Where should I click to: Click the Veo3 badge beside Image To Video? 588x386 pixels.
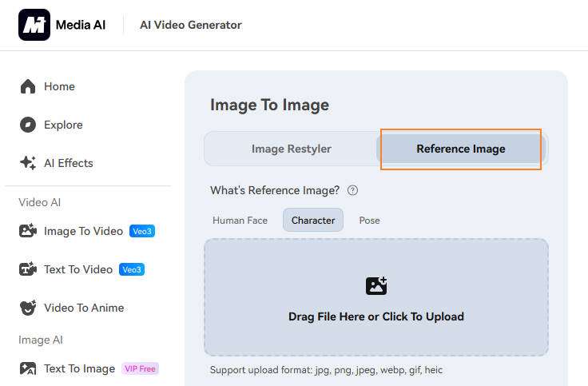click(142, 231)
